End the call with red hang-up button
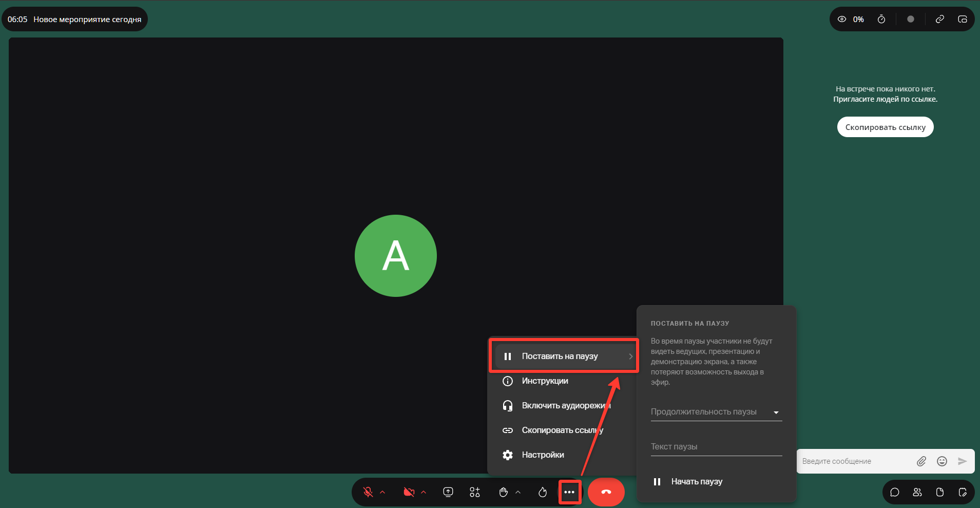Viewport: 980px width, 508px height. click(606, 492)
